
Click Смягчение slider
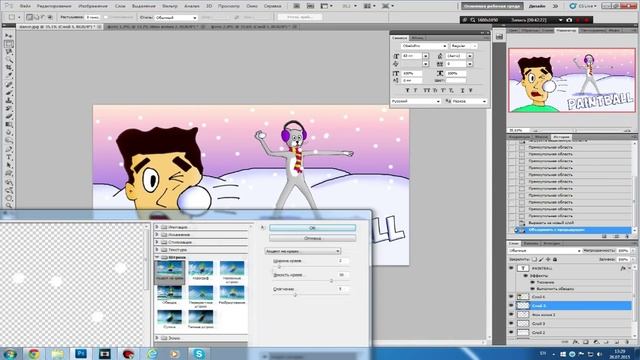[295, 294]
